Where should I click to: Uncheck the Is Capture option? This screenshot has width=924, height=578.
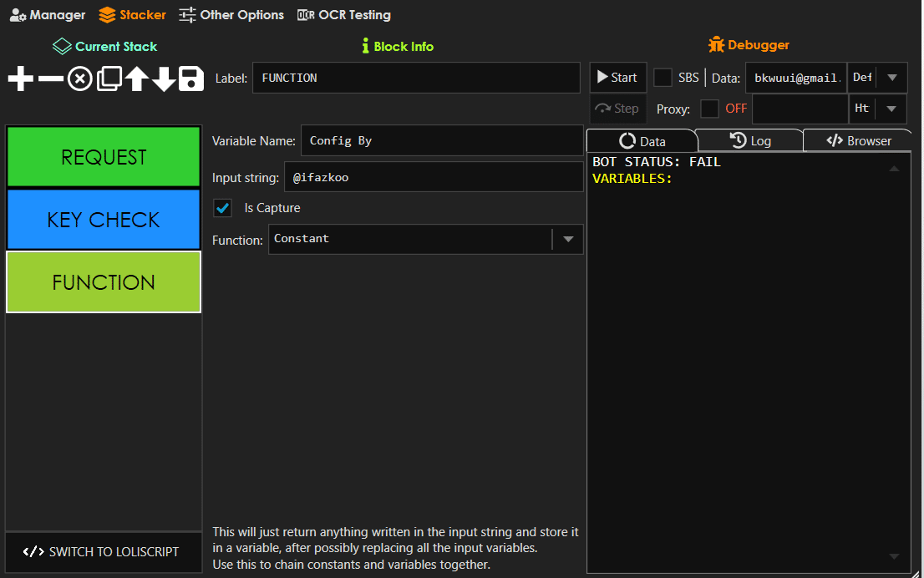click(221, 207)
